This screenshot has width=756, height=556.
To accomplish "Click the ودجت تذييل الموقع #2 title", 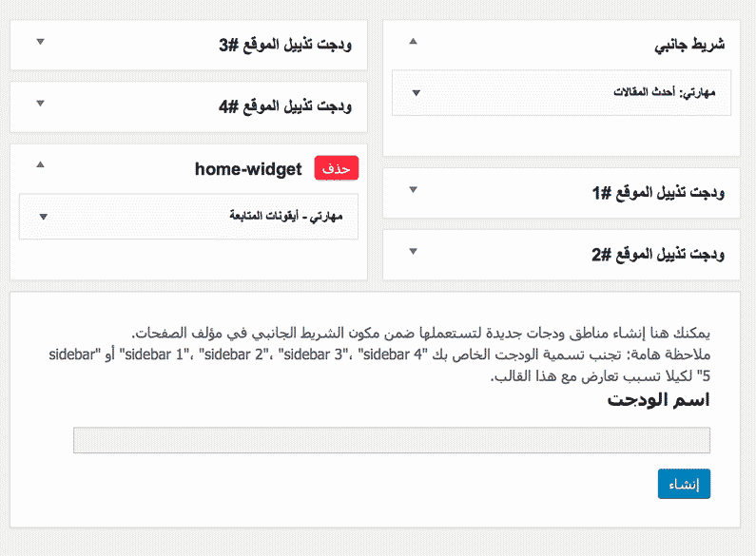I will tap(657, 255).
